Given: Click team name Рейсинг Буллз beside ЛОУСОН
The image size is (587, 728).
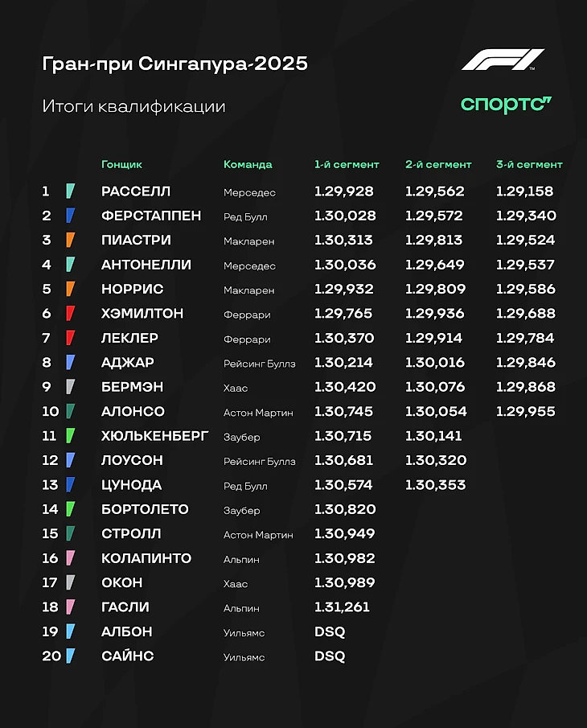Looking at the screenshot, I should tap(260, 461).
